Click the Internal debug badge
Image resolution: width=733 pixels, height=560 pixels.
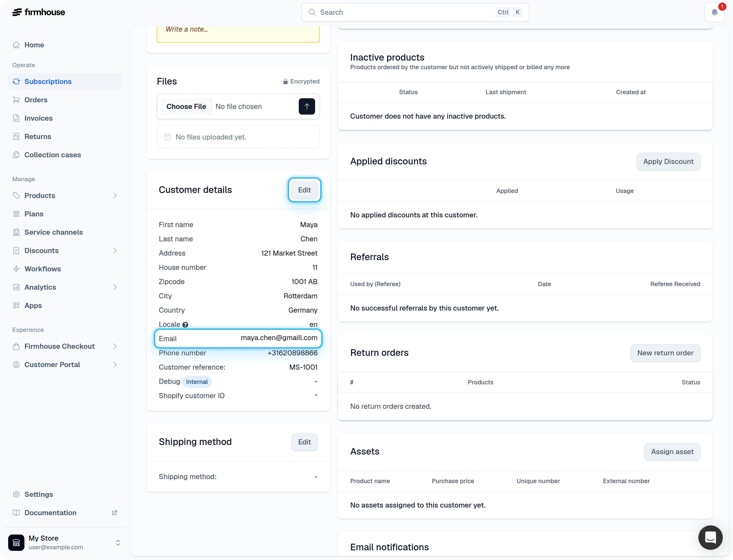(x=197, y=382)
